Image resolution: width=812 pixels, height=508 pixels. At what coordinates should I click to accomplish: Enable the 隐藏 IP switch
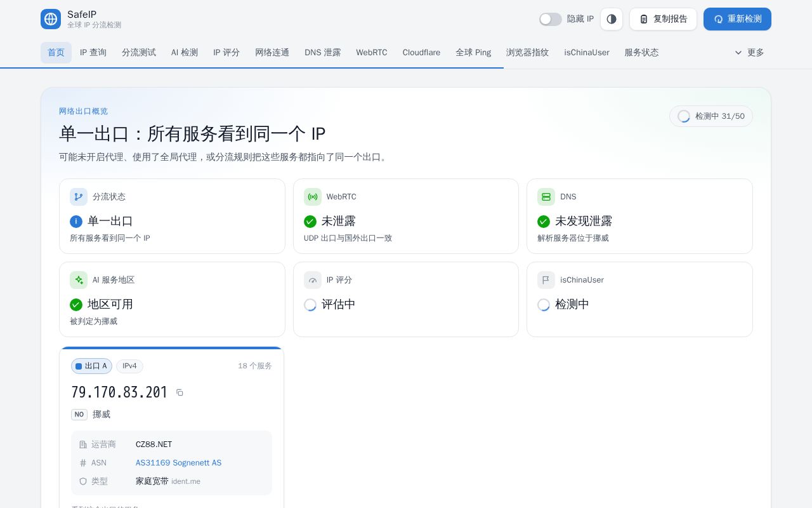tap(551, 19)
